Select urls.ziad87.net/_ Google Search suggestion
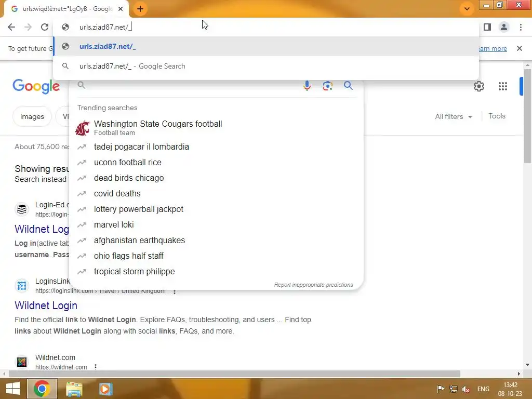532x399 pixels. 266,66
